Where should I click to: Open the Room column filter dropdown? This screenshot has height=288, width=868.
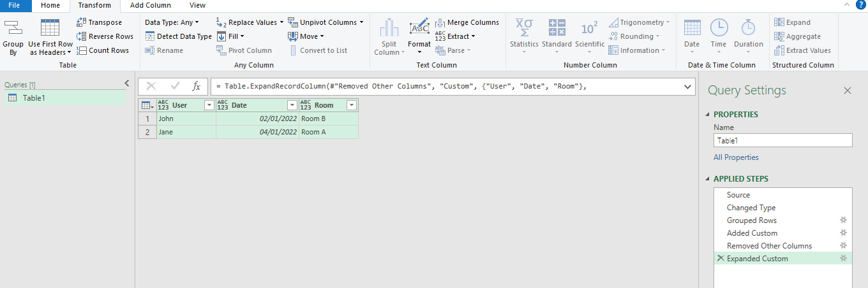pyautogui.click(x=351, y=105)
